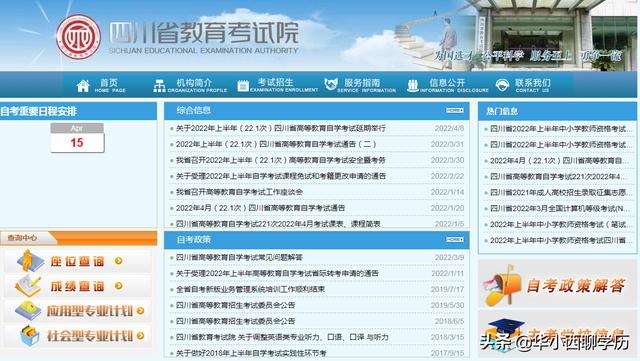Open the organization chart icon for 机构简介

click(x=159, y=86)
